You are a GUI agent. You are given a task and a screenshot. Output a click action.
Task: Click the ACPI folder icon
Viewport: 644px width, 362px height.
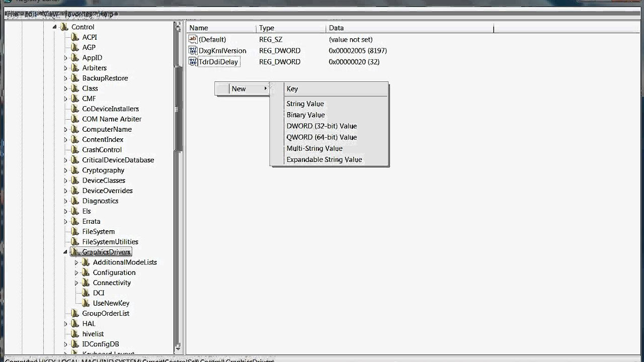pos(75,37)
